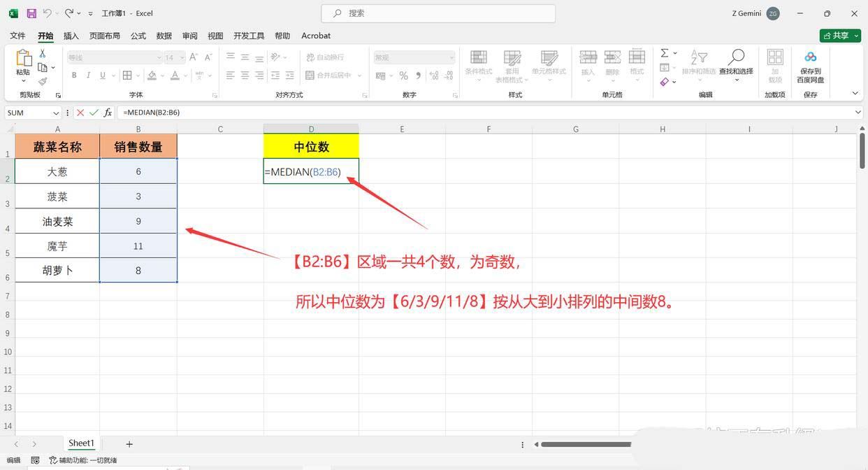
Task: Click the Add-ins icon
Action: coord(775,57)
